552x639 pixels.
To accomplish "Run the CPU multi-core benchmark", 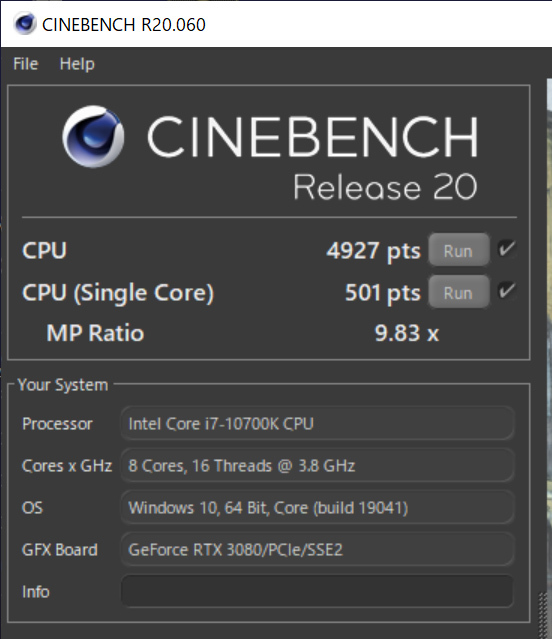I will point(459,250).
